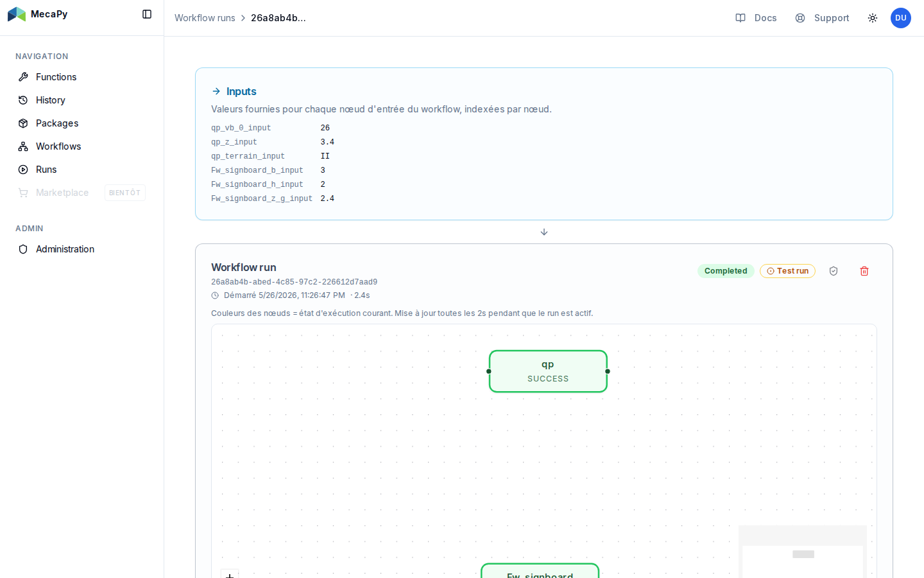Delete the workflow run with trash icon
Viewport: 924px width, 578px height.
(864, 271)
